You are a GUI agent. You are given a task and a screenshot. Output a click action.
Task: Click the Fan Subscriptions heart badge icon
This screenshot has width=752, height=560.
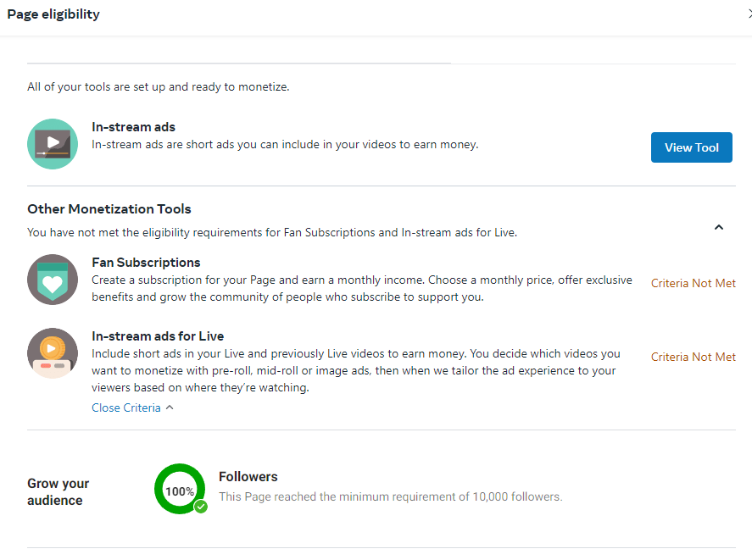pyautogui.click(x=53, y=280)
